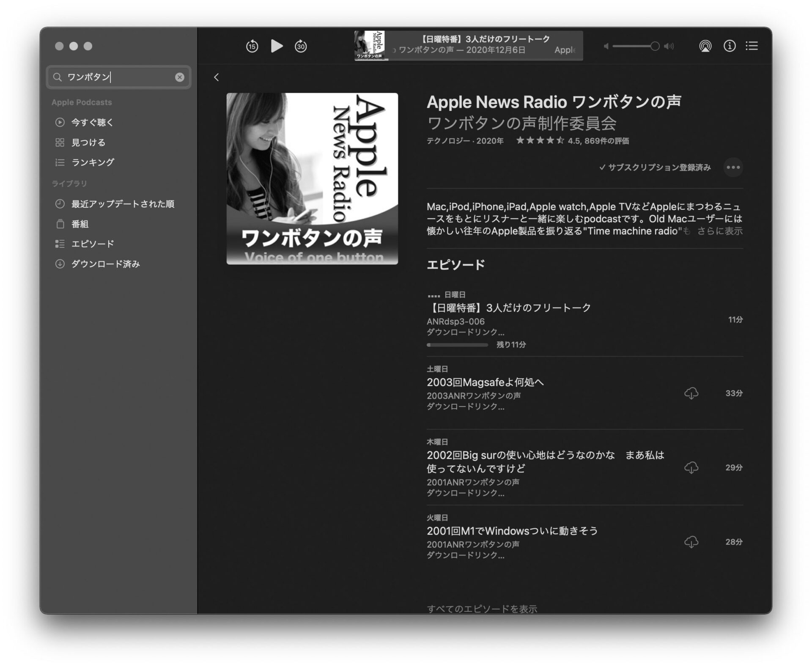Show episode info via the info icon

pyautogui.click(x=730, y=46)
